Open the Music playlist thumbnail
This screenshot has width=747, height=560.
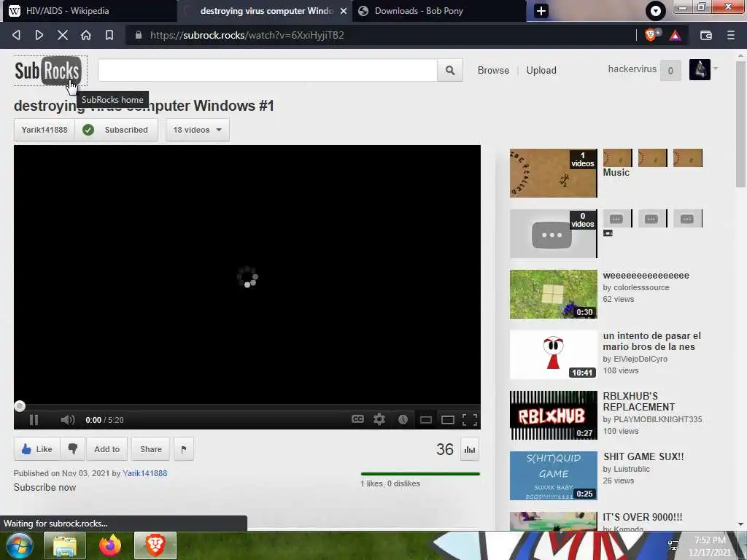click(553, 173)
